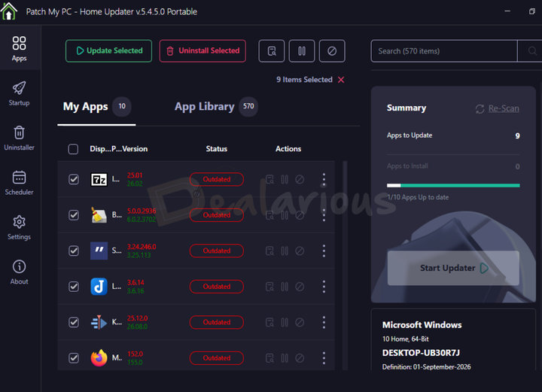Click the Patch My PC home logo

(9, 11)
